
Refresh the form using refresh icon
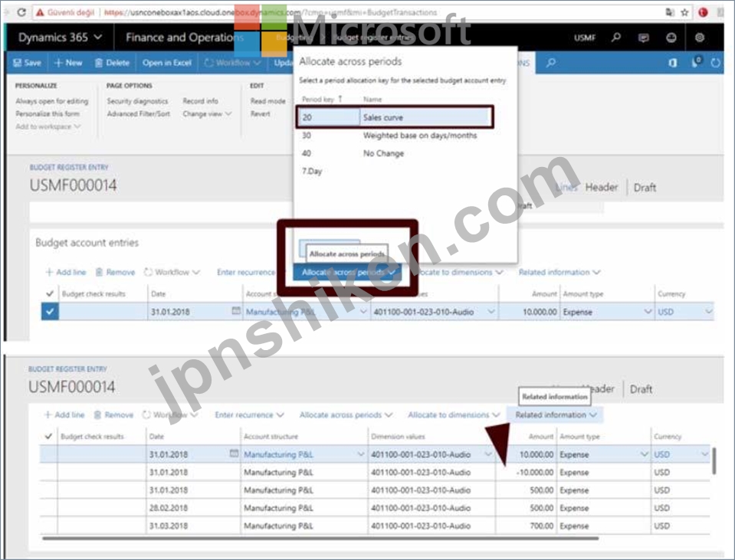point(715,63)
